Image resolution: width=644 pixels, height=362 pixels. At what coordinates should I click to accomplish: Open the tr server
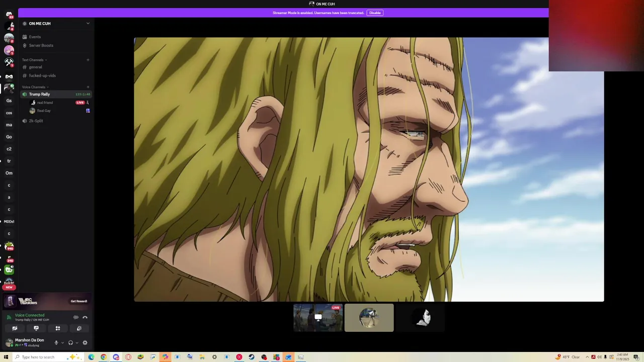9,161
